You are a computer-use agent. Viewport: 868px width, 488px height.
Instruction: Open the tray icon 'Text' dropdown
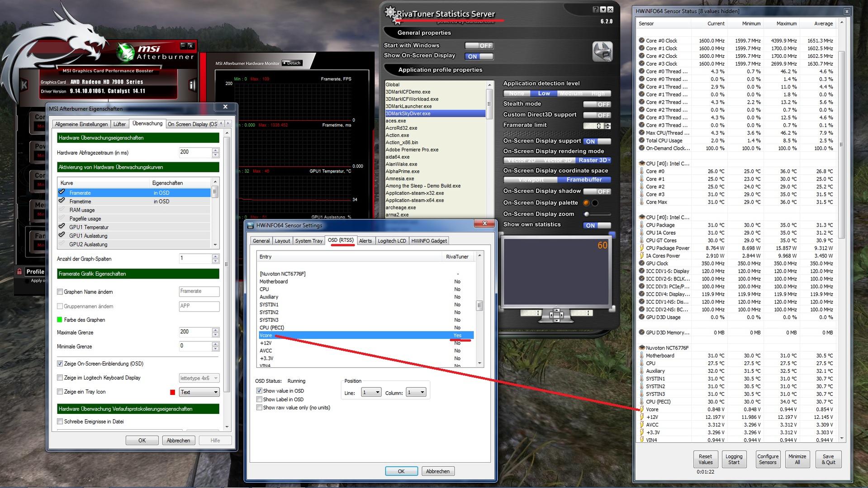199,392
